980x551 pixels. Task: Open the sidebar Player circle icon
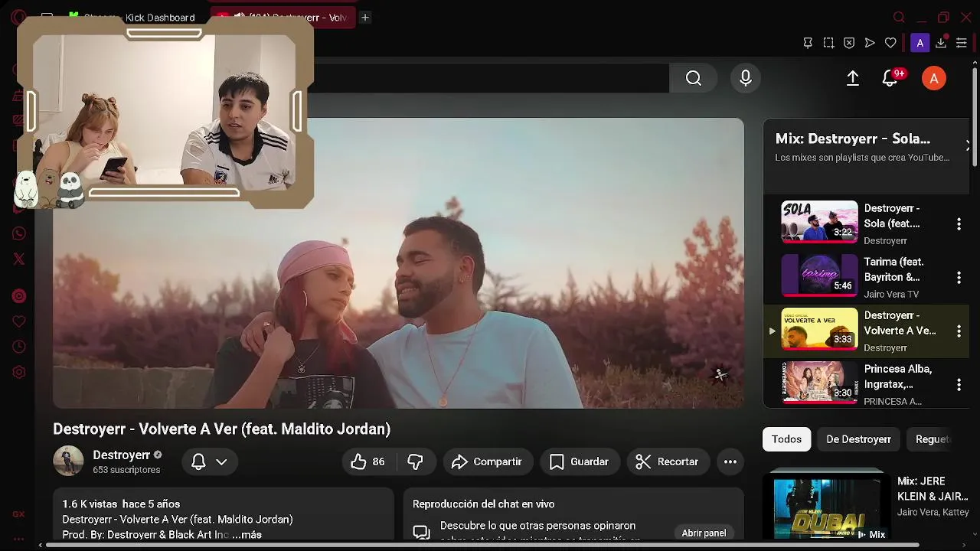pos(19,296)
